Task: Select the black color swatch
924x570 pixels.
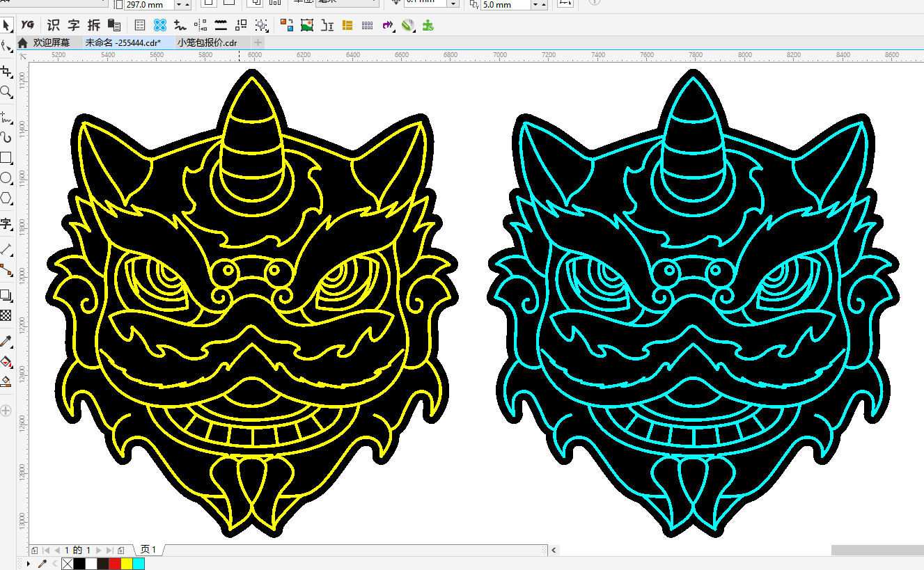Action: [79, 563]
